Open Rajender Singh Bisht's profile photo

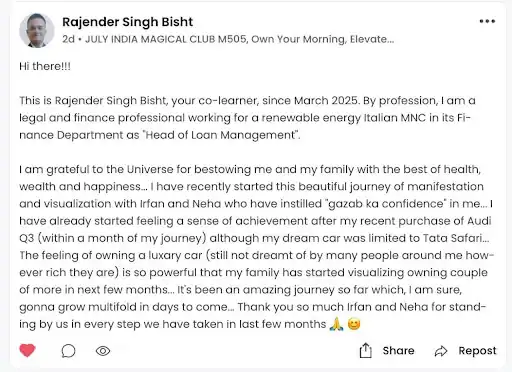coord(37,31)
